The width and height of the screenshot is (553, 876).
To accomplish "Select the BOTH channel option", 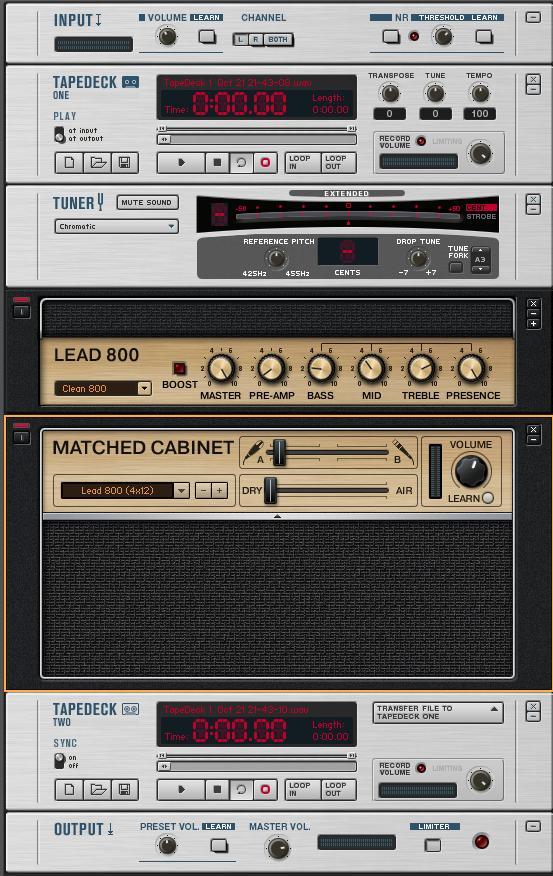I will (x=278, y=40).
